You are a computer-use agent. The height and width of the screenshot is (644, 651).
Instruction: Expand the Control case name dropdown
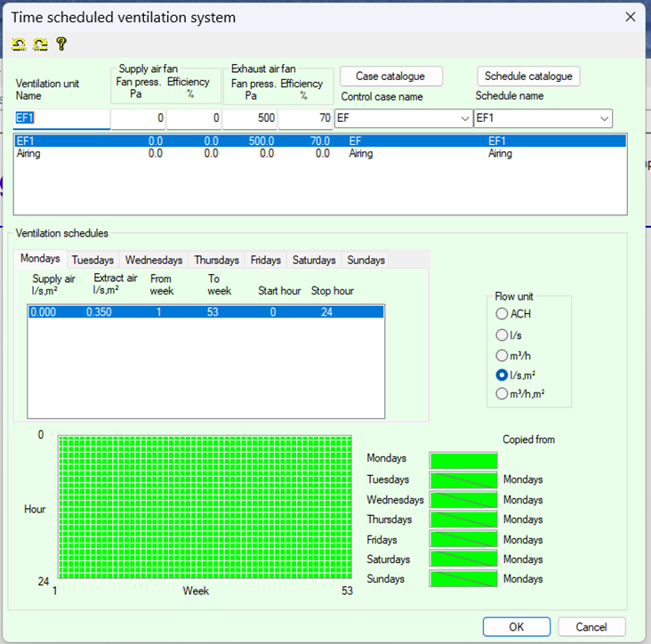pyautogui.click(x=464, y=119)
